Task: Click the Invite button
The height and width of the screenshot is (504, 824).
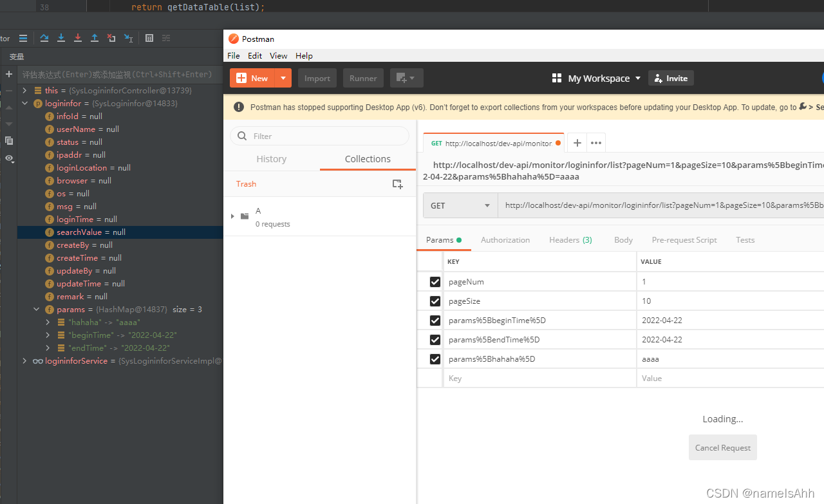Action: (x=671, y=79)
